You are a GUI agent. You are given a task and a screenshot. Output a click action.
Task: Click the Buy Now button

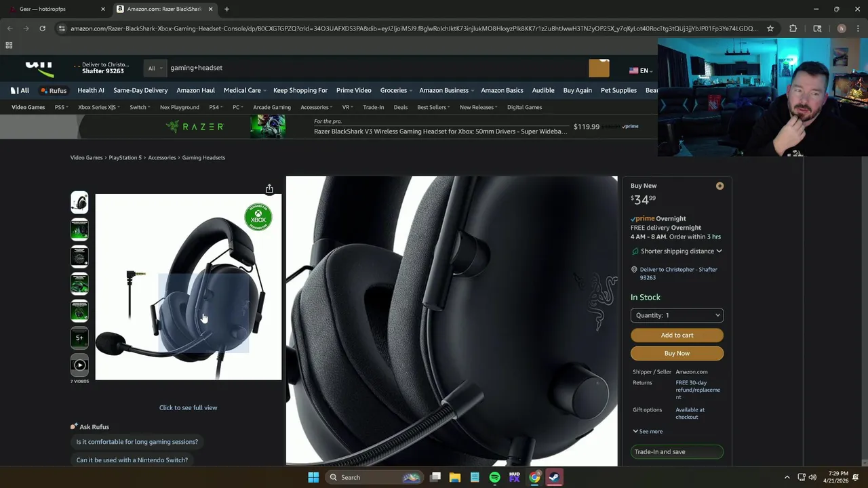677,353
